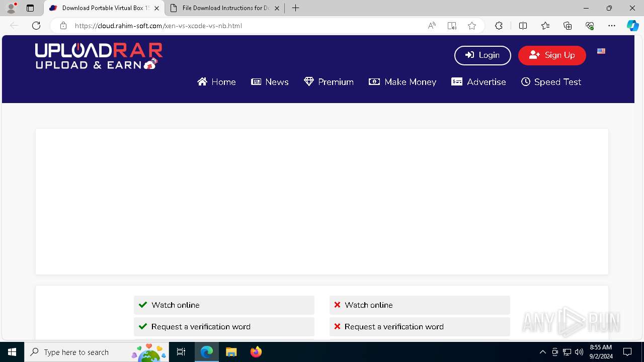Open the Speed Test menu item

551,82
